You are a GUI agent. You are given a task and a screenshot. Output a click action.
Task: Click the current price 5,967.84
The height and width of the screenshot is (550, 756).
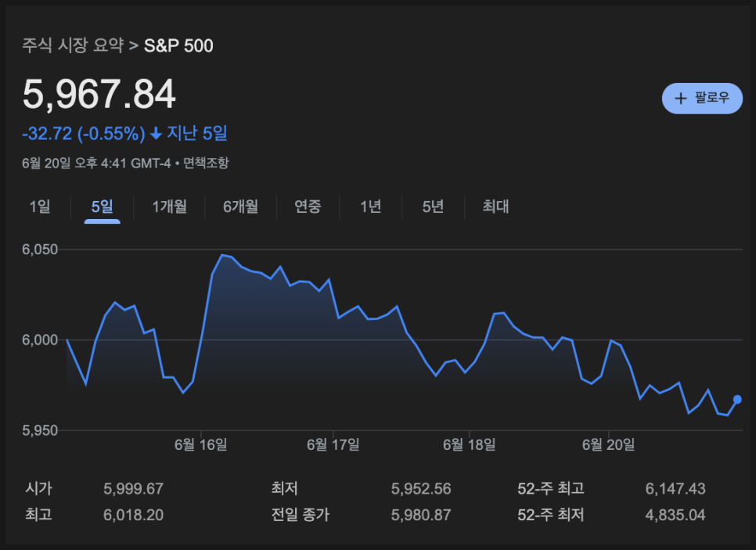coord(99,94)
